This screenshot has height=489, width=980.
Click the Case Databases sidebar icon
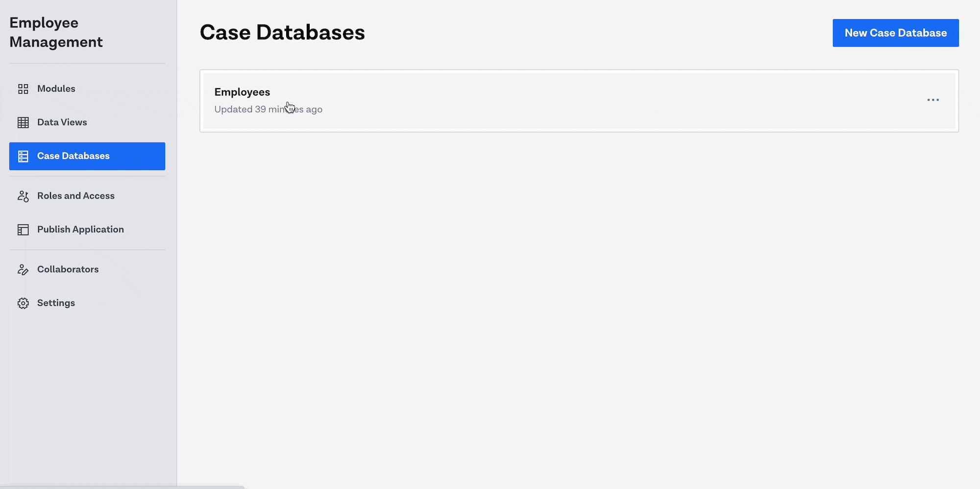click(23, 156)
